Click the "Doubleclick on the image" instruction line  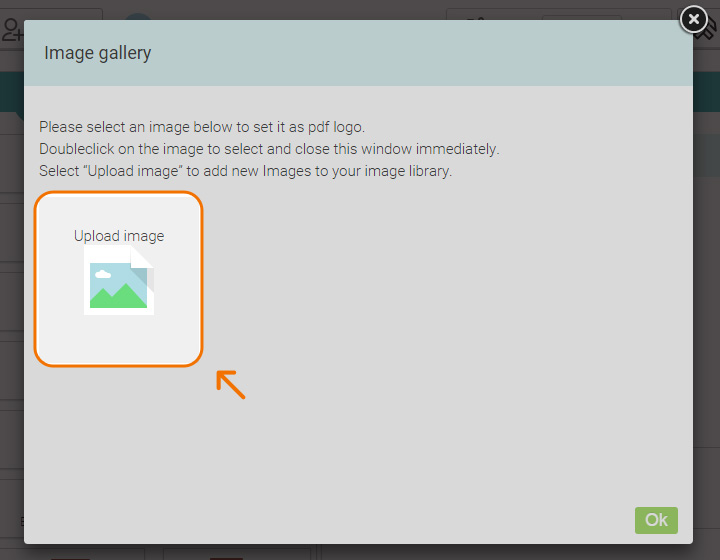[x=268, y=149]
